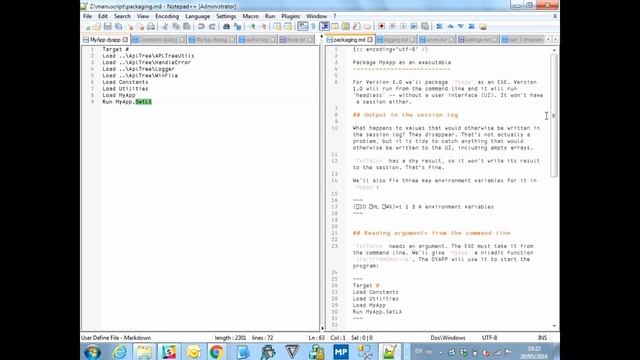Image resolution: width=640 pixels, height=360 pixels.
Task: Switch to the packaging.md tab
Action: point(349,40)
